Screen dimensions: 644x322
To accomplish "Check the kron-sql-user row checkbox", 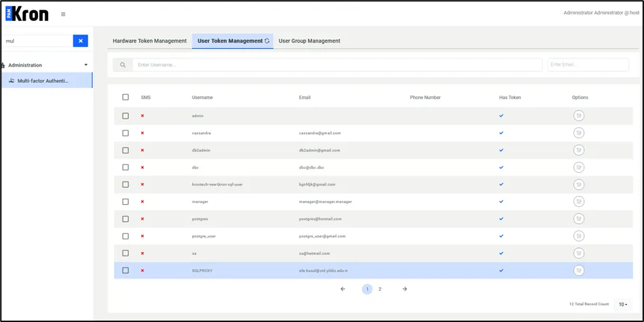I will point(126,184).
